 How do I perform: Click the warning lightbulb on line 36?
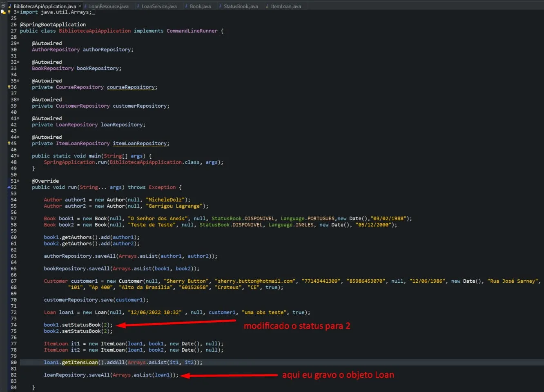coord(9,87)
